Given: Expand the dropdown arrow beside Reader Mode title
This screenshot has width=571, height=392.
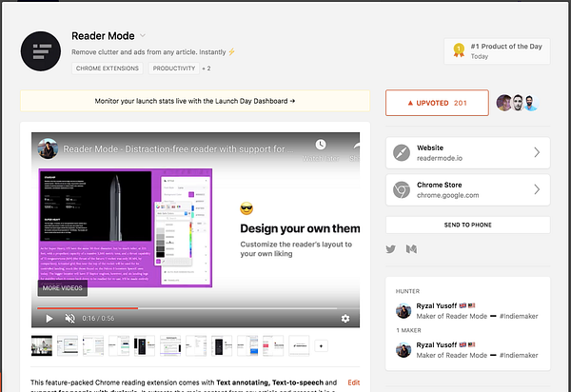Looking at the screenshot, I should point(143,35).
